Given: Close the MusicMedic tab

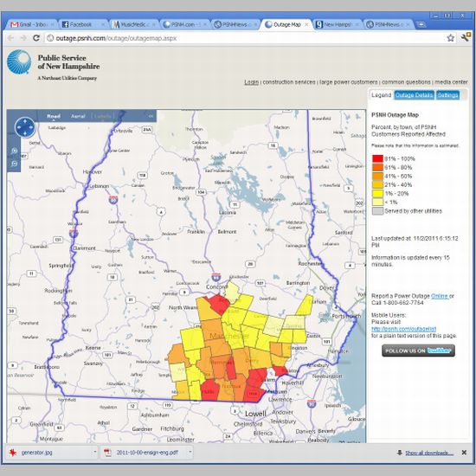Looking at the screenshot, I should [x=153, y=24].
